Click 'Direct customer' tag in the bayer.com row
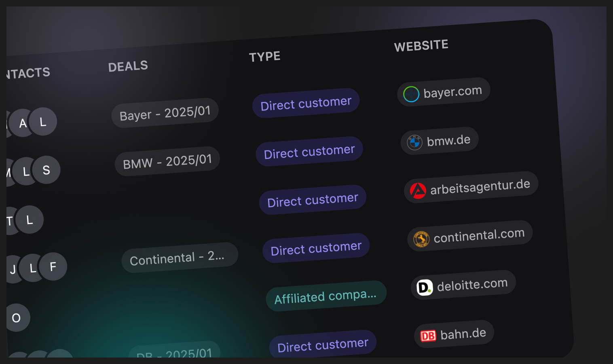The height and width of the screenshot is (364, 613). pyautogui.click(x=306, y=103)
